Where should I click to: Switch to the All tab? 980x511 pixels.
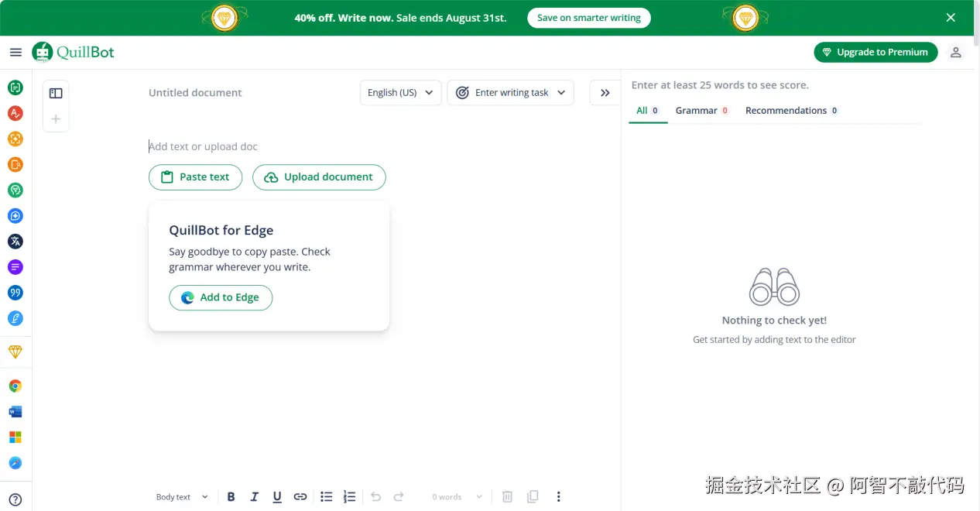[648, 111]
